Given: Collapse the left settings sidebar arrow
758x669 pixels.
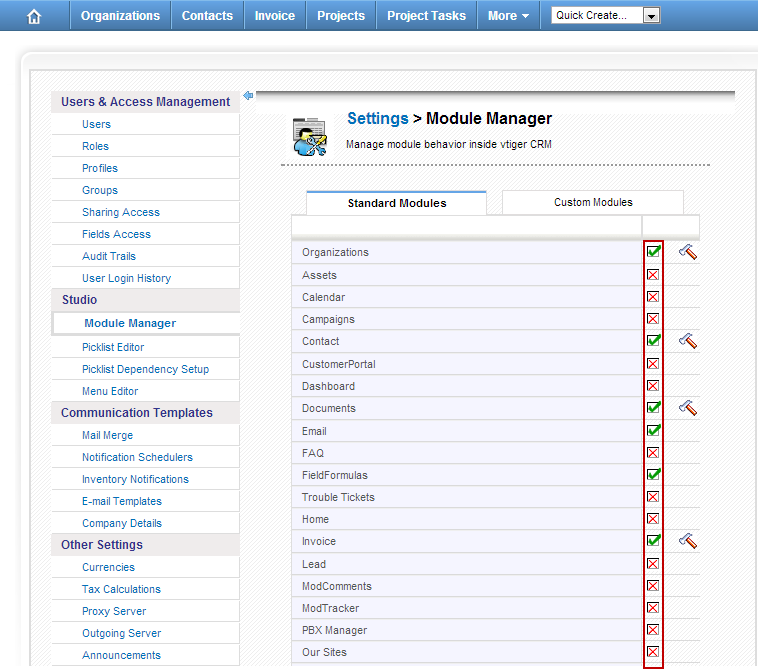Looking at the screenshot, I should point(248,96).
